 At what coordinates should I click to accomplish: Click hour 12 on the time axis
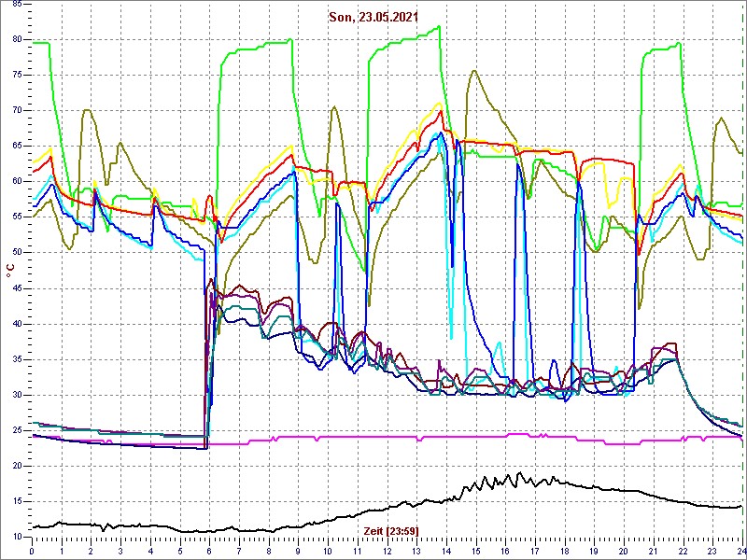tap(388, 550)
